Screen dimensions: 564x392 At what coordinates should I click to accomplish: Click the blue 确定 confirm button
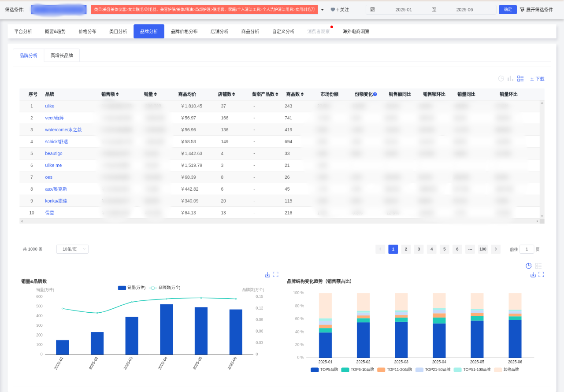coord(508,10)
